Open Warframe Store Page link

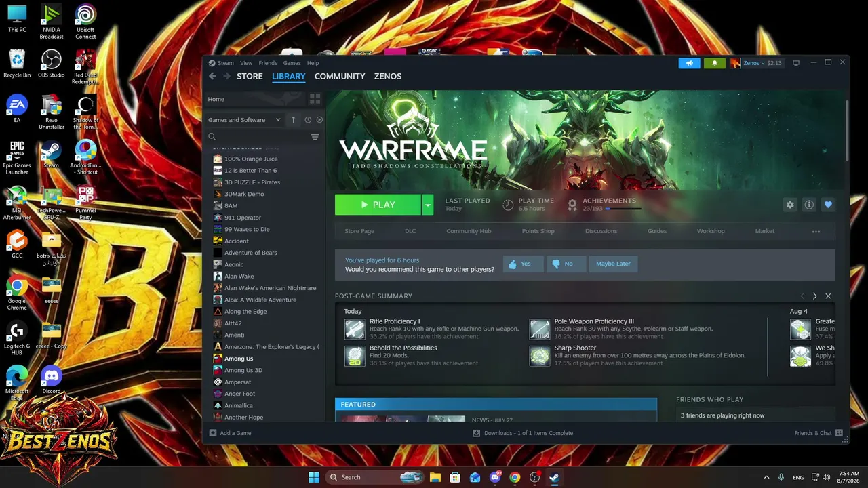click(x=359, y=231)
